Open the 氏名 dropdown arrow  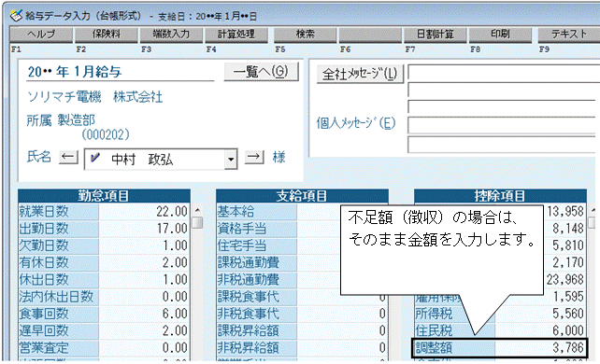tap(231, 159)
